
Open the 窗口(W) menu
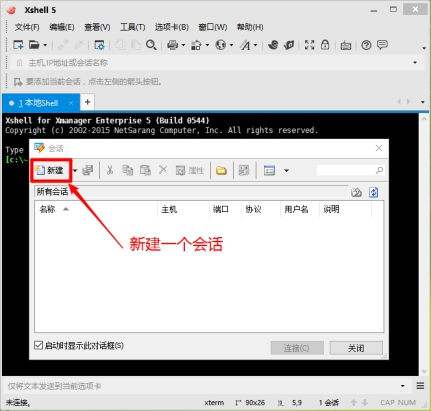[213, 27]
